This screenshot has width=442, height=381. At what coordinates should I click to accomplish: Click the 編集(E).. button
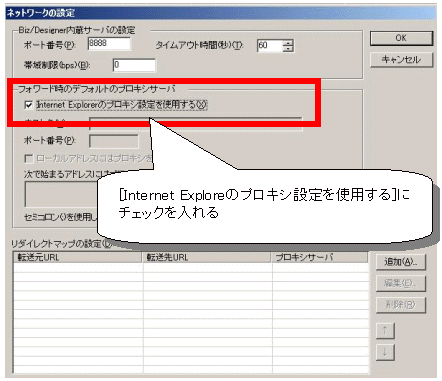pos(401,283)
